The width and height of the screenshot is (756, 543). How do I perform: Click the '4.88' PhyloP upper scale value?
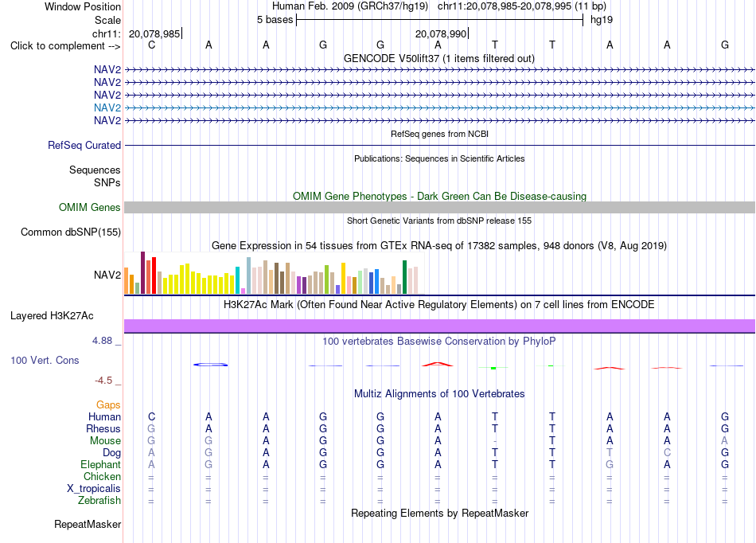click(x=102, y=341)
